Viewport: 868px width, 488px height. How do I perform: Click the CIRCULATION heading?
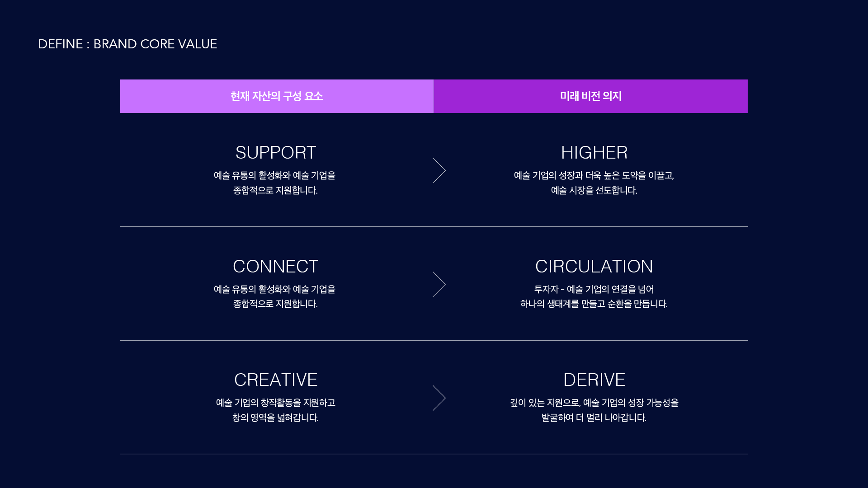point(594,267)
